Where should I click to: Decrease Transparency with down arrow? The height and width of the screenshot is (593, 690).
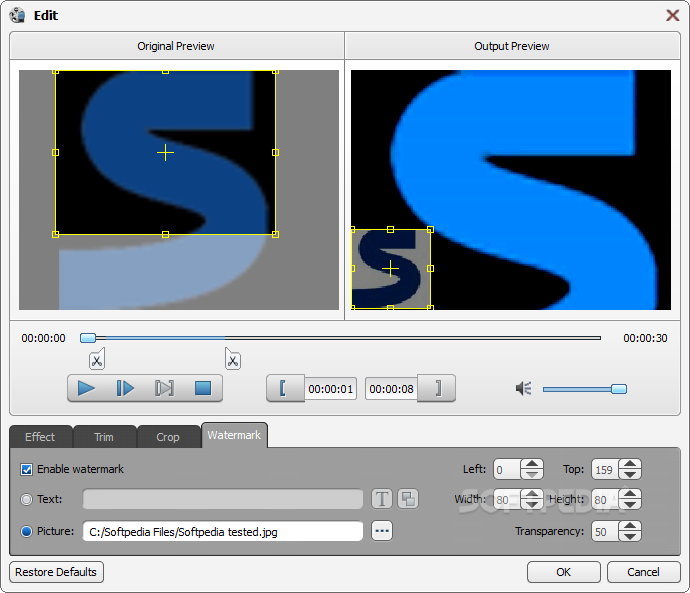(x=630, y=536)
